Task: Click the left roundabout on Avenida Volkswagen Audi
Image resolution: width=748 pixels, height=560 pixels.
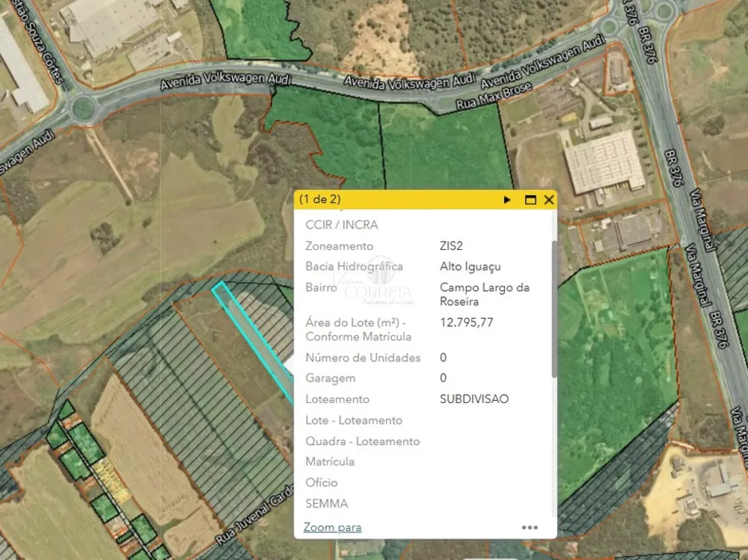Action: (84, 108)
